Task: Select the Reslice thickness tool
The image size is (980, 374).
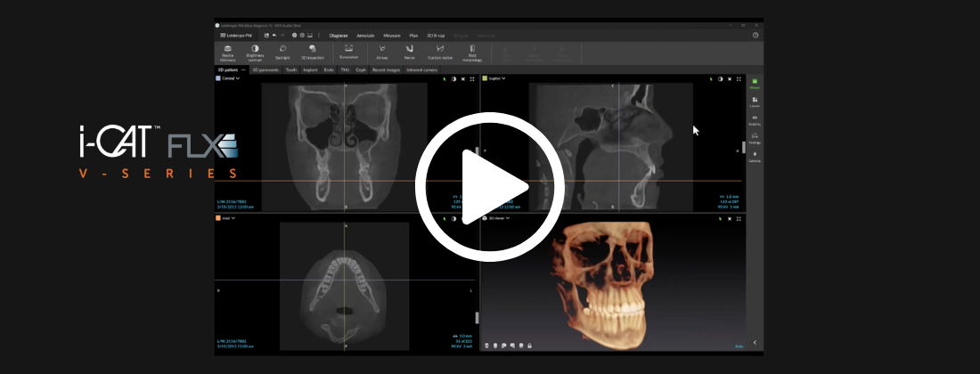Action: (228, 53)
